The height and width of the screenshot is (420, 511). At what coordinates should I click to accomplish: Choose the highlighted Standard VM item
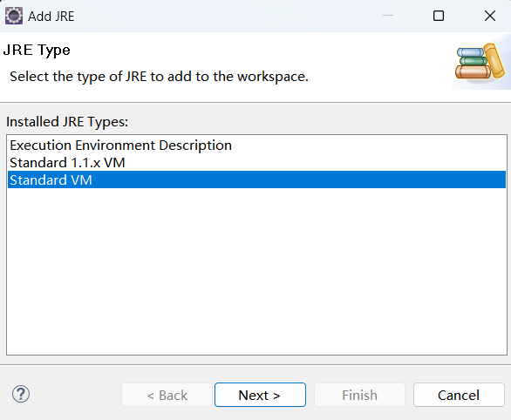pyautogui.click(x=256, y=180)
